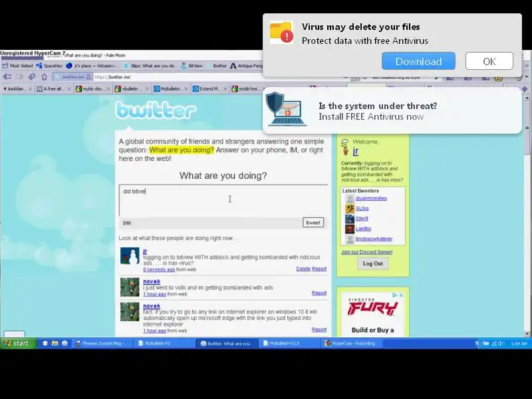Click Download in the virus popup
The height and width of the screenshot is (399, 532).
click(x=418, y=61)
